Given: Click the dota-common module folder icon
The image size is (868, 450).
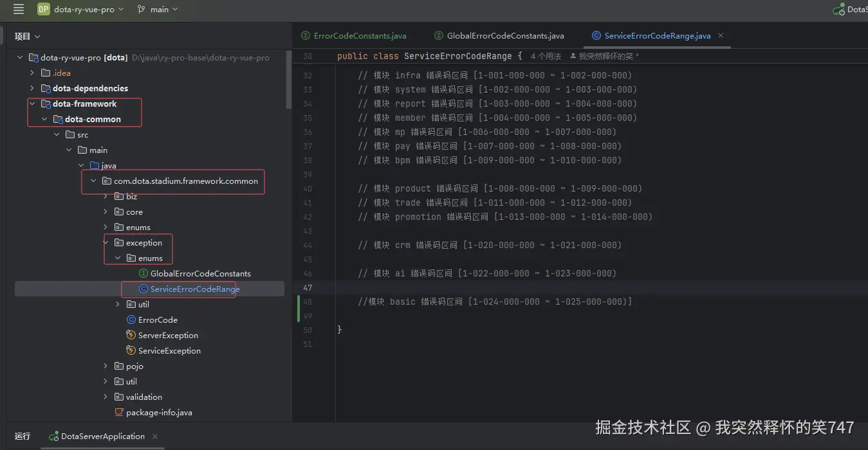Looking at the screenshot, I should pos(57,119).
